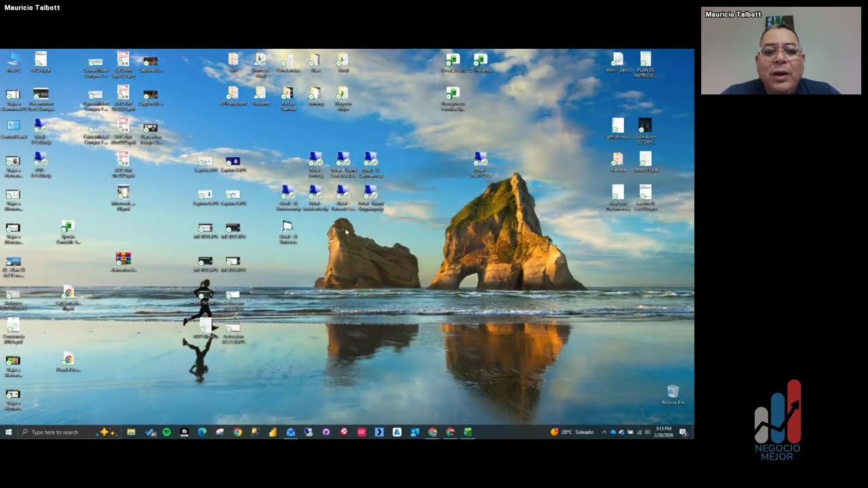
Task: Open the Win11_24H file icon
Action: [x=618, y=62]
